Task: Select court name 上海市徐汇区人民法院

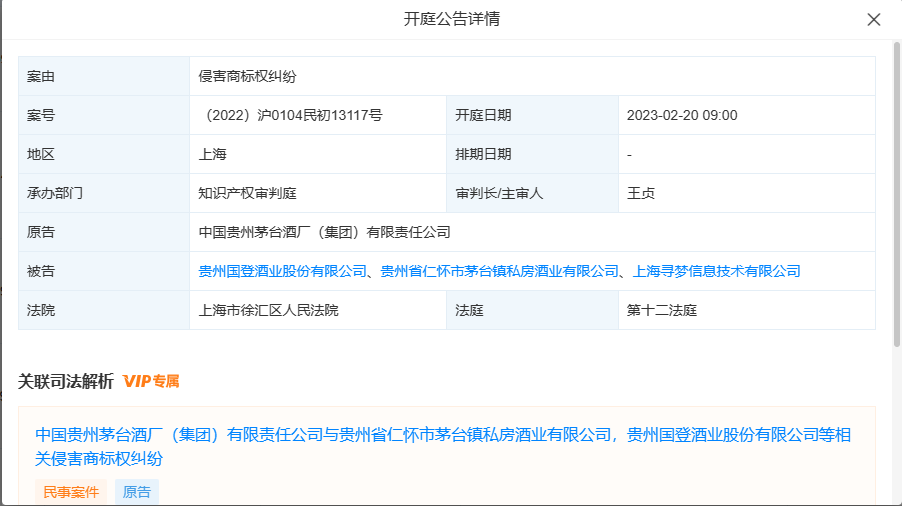Action: coord(268,310)
